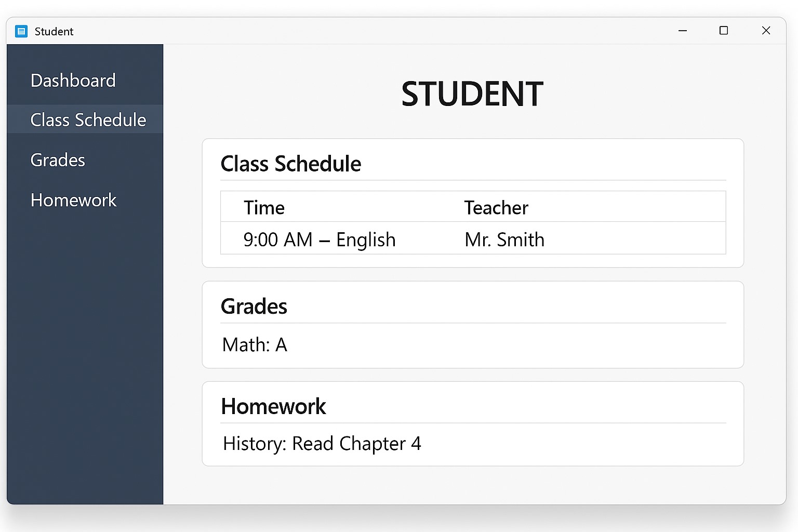
Task: Click the Class Schedule card heading
Action: pos(291,163)
